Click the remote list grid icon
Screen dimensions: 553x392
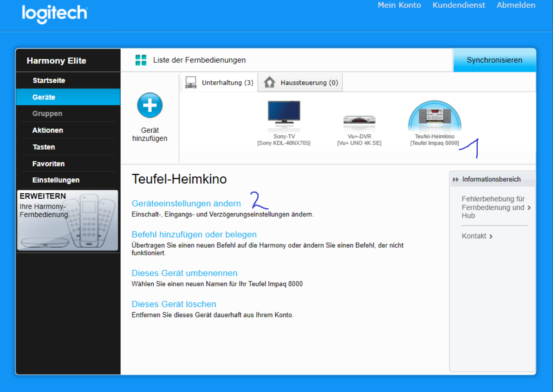click(141, 60)
